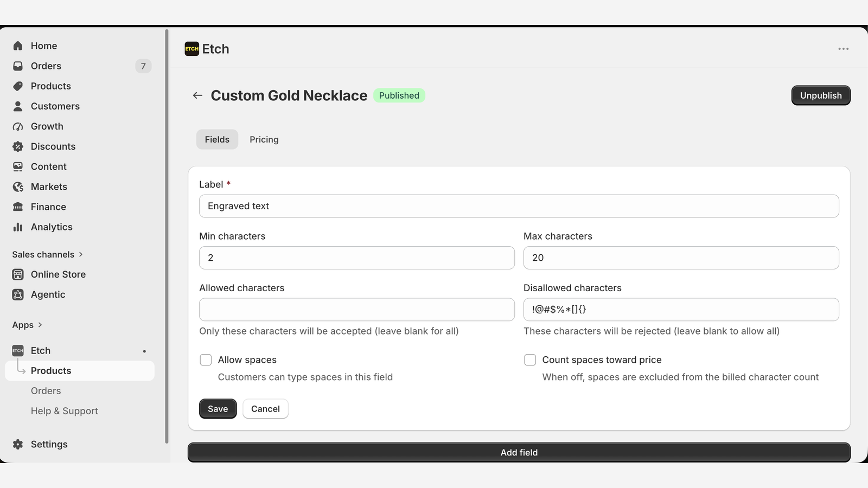Click the Unpublish button

click(821, 95)
